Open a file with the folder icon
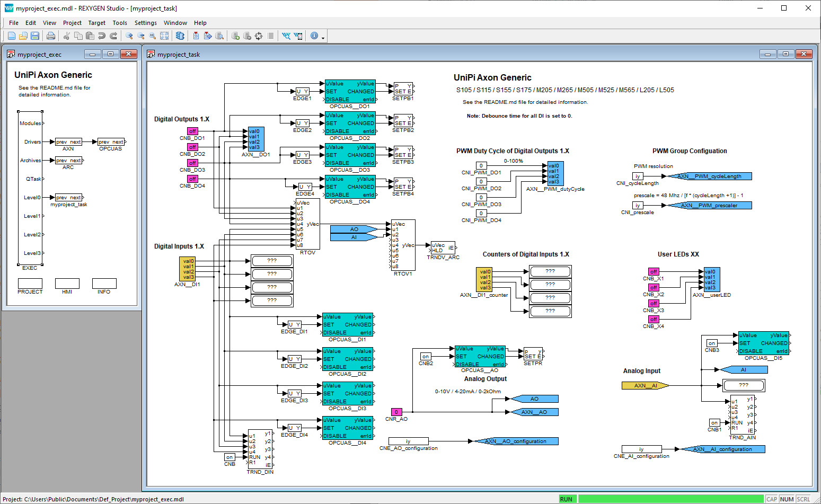This screenshot has width=821, height=504. 23,36
